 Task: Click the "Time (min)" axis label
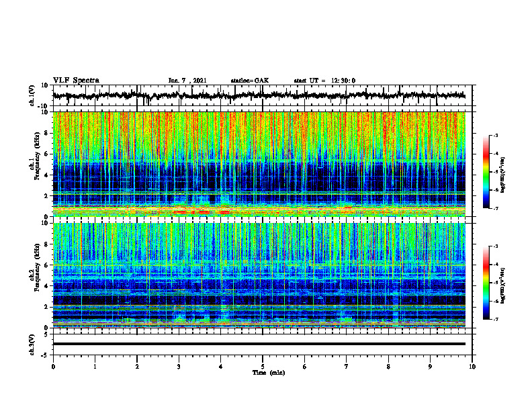269,373
